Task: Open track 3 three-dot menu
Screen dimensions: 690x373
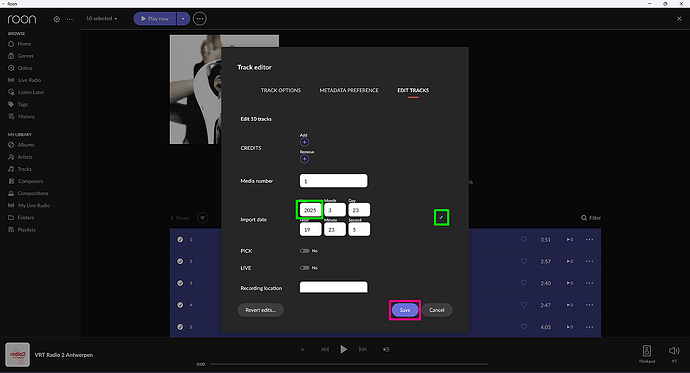Action: coord(590,283)
